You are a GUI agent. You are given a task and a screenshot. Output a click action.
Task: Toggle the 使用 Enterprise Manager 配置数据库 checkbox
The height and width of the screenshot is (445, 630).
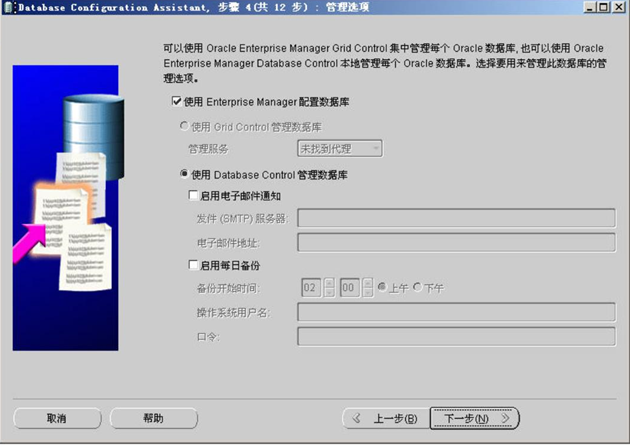176,101
